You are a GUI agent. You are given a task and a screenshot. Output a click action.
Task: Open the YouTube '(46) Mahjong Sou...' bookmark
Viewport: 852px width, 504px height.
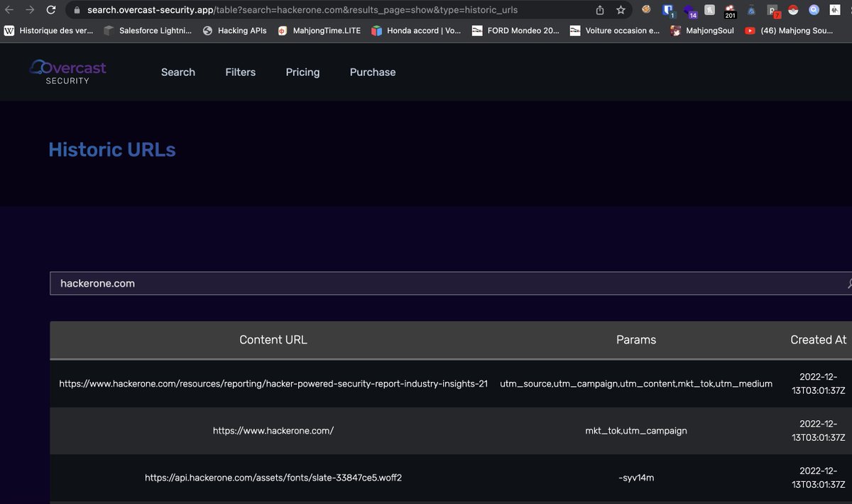(788, 31)
